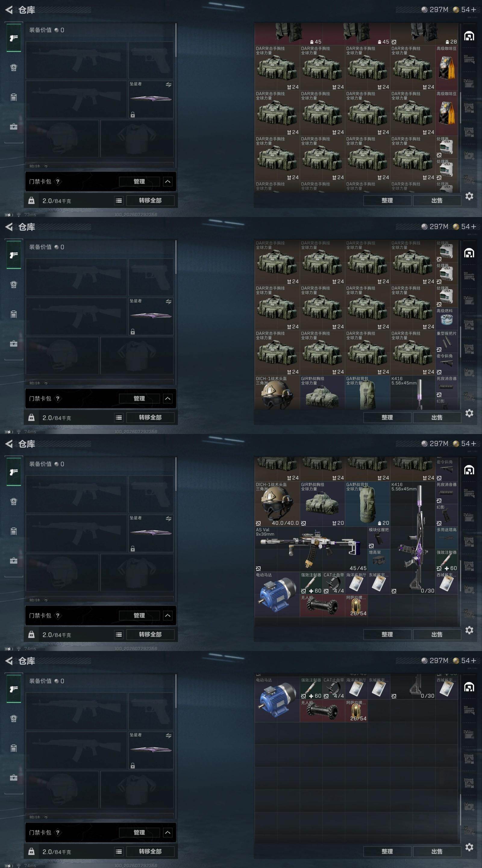Click 转移全部 in the second screen

[150, 417]
